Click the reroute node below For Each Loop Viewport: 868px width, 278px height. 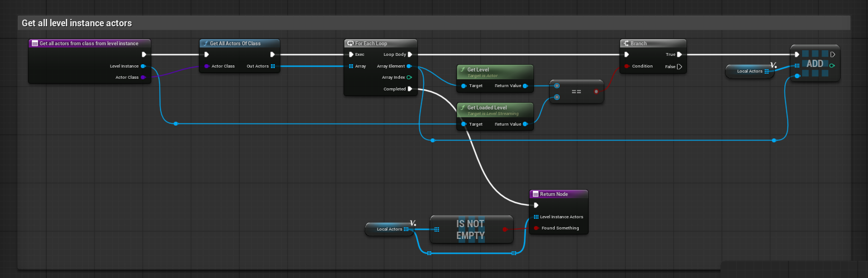tap(432, 140)
